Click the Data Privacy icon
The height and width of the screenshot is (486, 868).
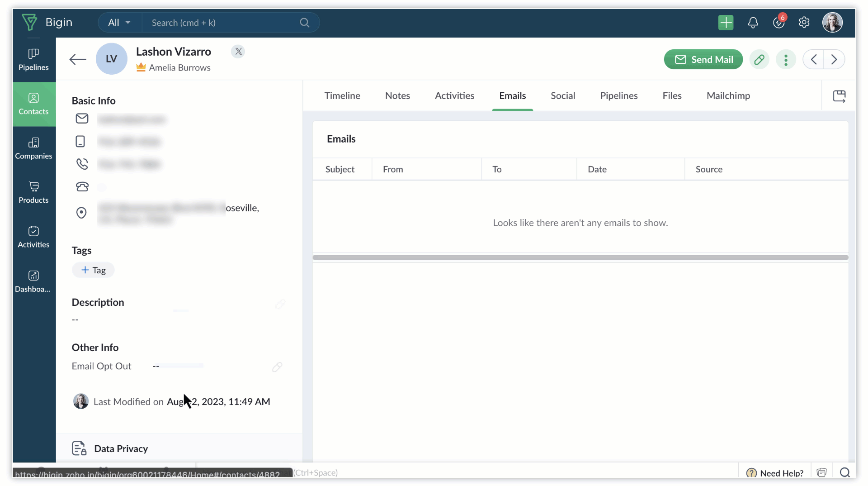[x=79, y=448]
